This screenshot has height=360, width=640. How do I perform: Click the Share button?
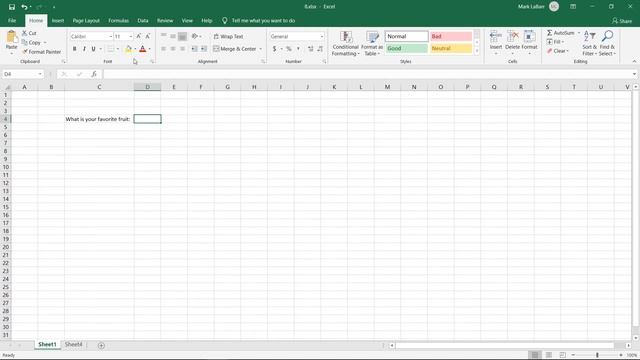pos(622,21)
